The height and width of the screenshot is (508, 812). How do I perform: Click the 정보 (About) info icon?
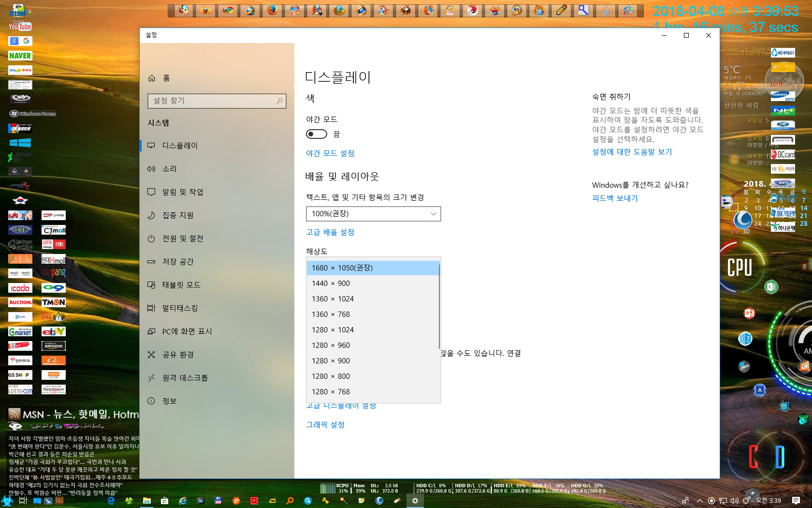(151, 401)
